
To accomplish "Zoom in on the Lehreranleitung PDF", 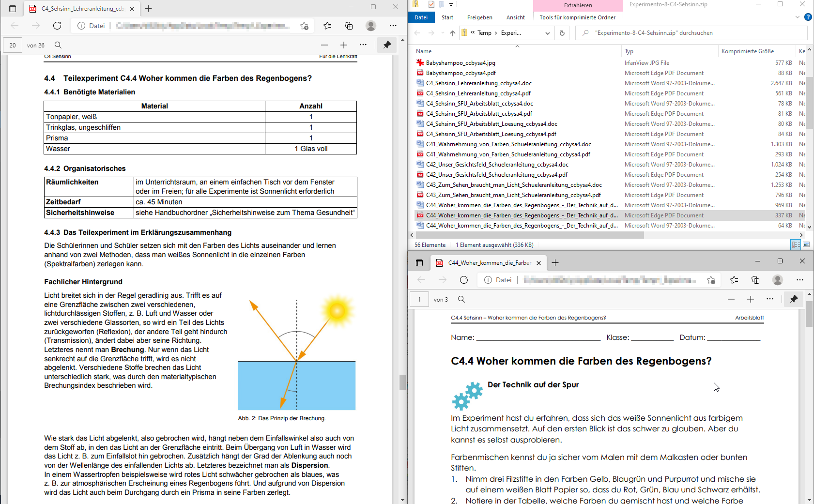I will [x=344, y=45].
